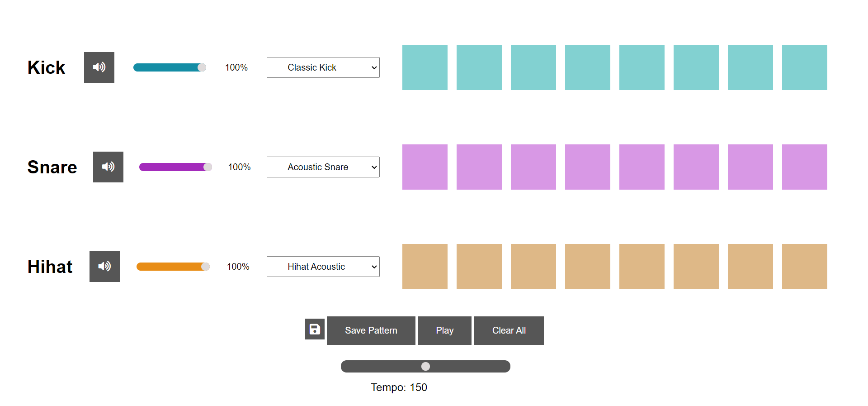The image size is (868, 406).
Task: Click the Tempo slider handle
Action: (x=425, y=366)
